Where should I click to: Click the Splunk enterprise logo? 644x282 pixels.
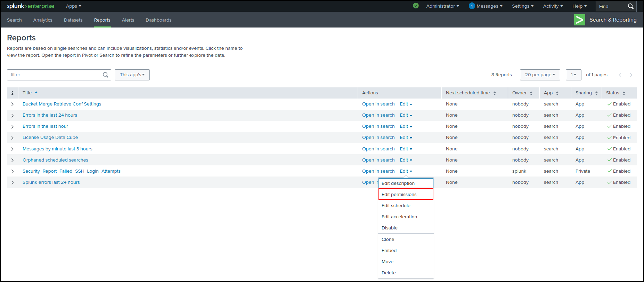tap(31, 6)
